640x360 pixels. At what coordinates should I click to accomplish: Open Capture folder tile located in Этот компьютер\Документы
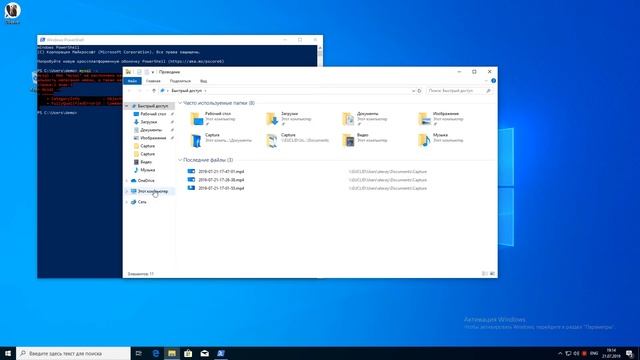pyautogui.click(x=220, y=140)
